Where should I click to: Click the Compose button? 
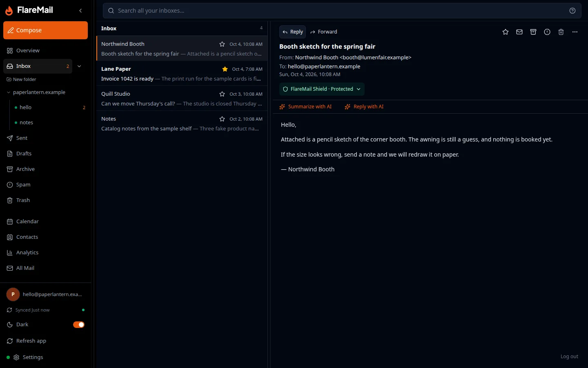[x=45, y=30]
